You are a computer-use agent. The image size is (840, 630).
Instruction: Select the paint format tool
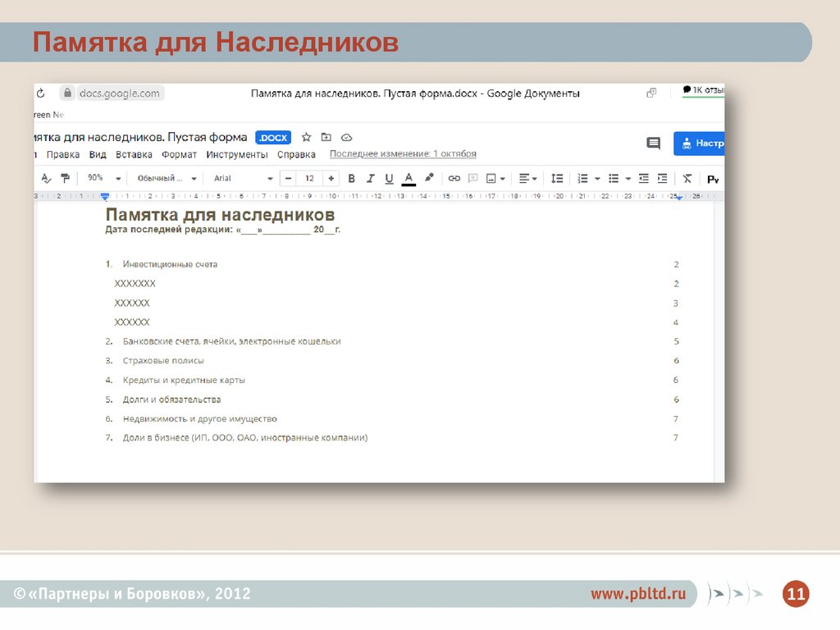[65, 178]
